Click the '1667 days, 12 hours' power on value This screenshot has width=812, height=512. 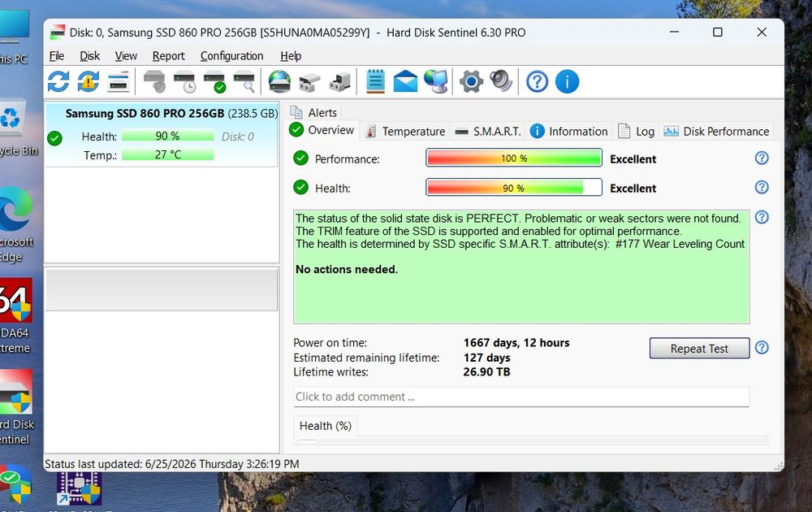tap(516, 342)
